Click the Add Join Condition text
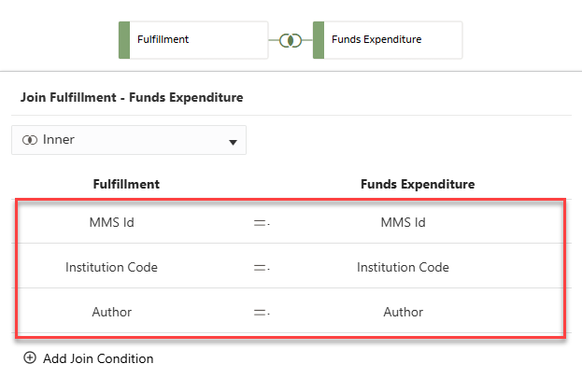 pos(98,358)
